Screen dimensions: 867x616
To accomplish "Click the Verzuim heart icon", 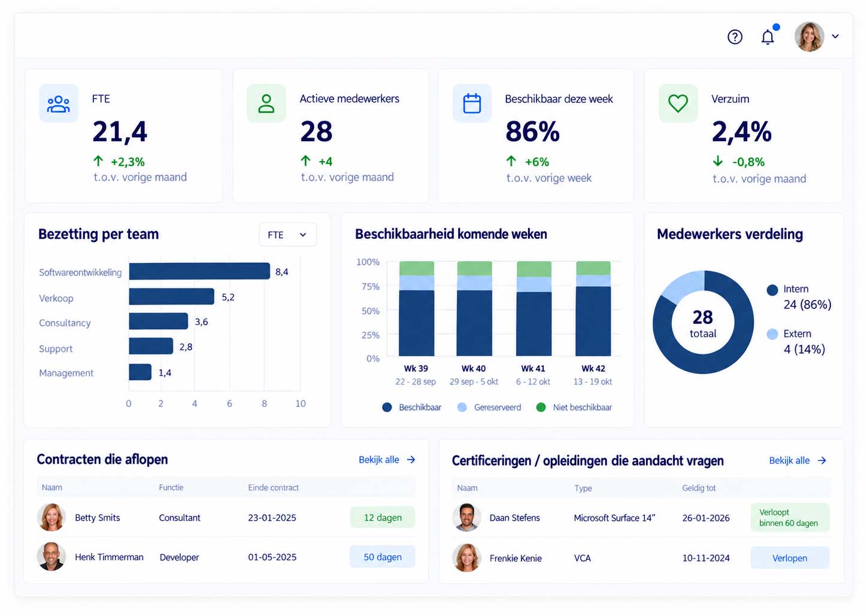I will [x=678, y=104].
